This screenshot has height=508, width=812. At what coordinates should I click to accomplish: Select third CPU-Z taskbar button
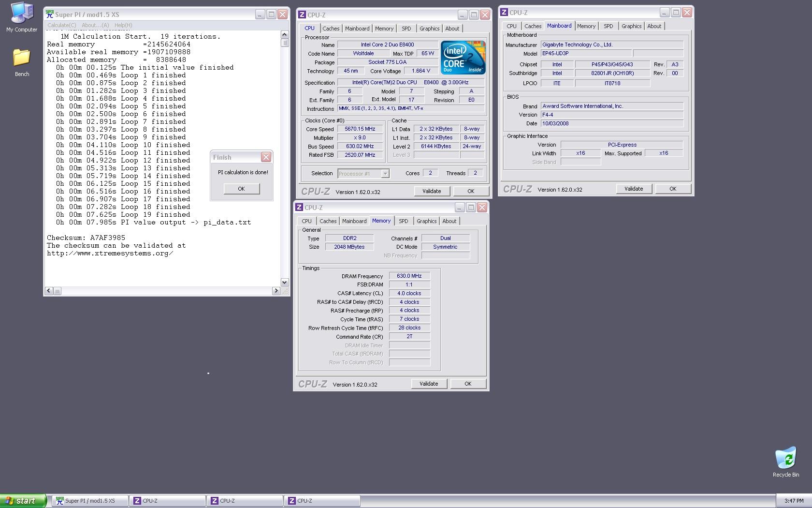pyautogui.click(x=322, y=501)
